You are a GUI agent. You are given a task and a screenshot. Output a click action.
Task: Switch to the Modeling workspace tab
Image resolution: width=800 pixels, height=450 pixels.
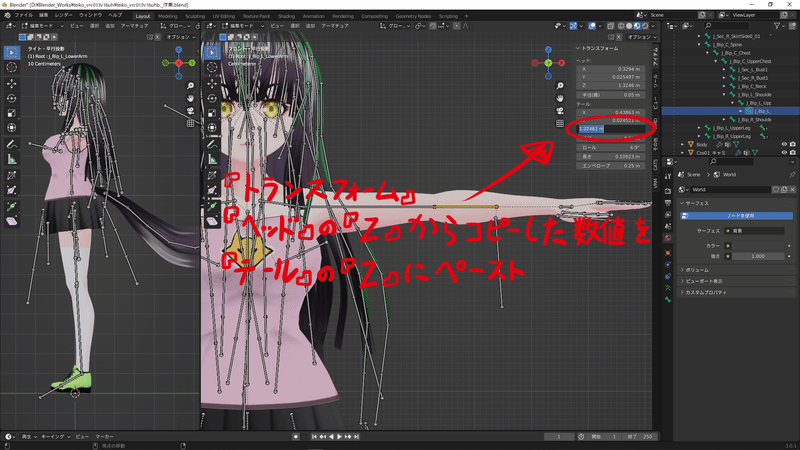pyautogui.click(x=168, y=16)
